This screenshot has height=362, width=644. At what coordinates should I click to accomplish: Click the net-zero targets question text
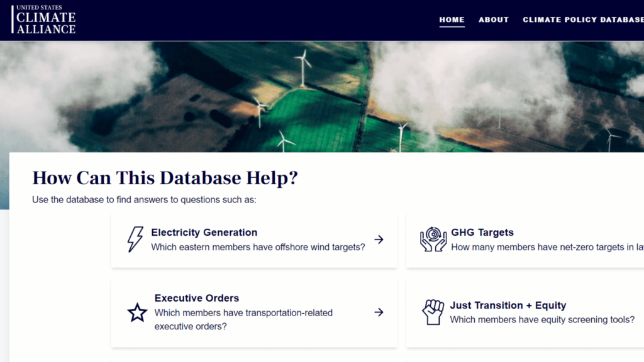tap(546, 247)
